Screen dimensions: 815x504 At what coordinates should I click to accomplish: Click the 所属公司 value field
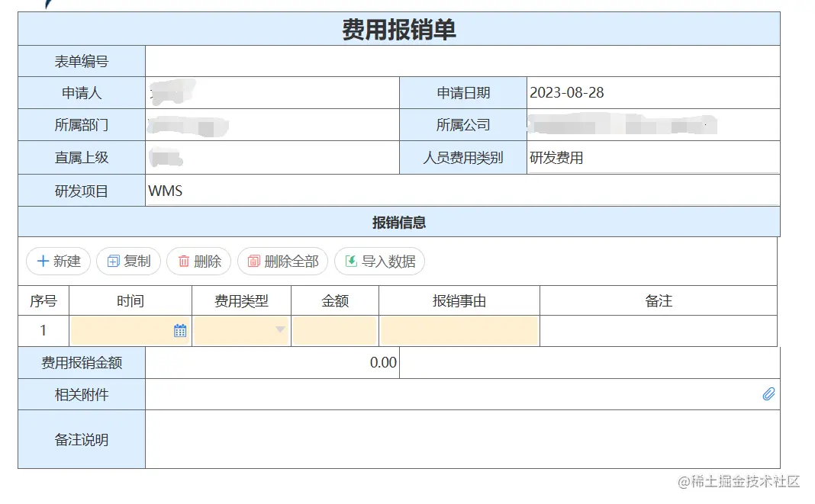pyautogui.click(x=653, y=125)
